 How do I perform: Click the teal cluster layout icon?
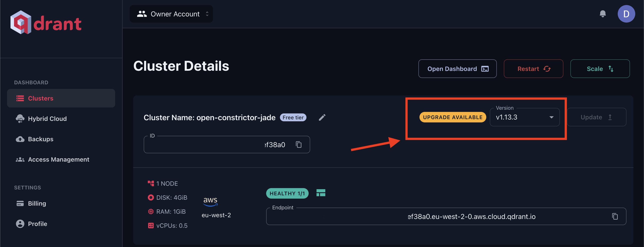point(321,193)
